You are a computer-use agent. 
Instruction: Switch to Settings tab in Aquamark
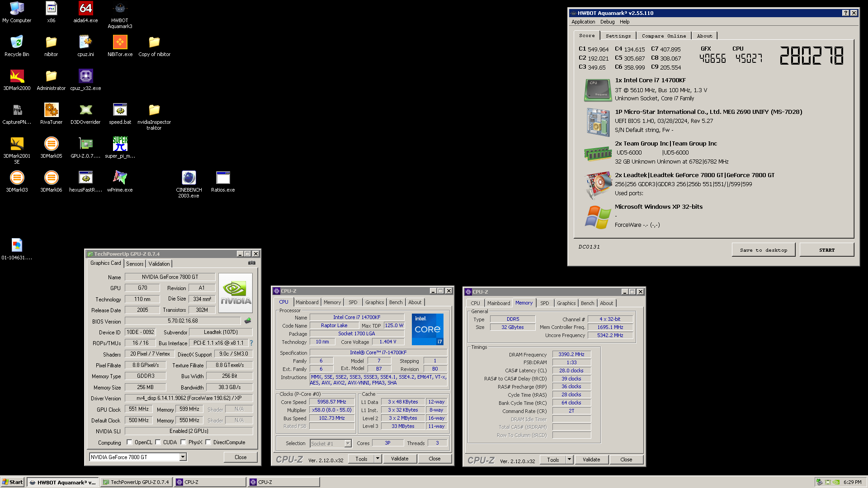click(x=618, y=36)
